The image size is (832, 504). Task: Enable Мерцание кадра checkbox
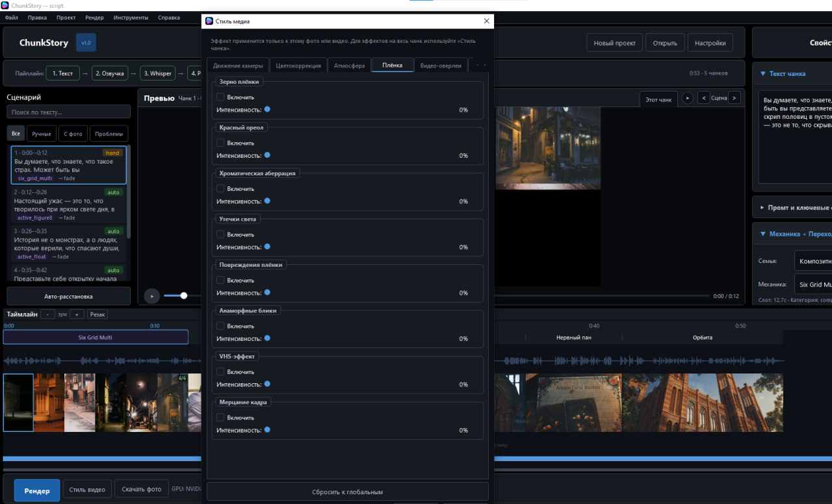(x=220, y=418)
